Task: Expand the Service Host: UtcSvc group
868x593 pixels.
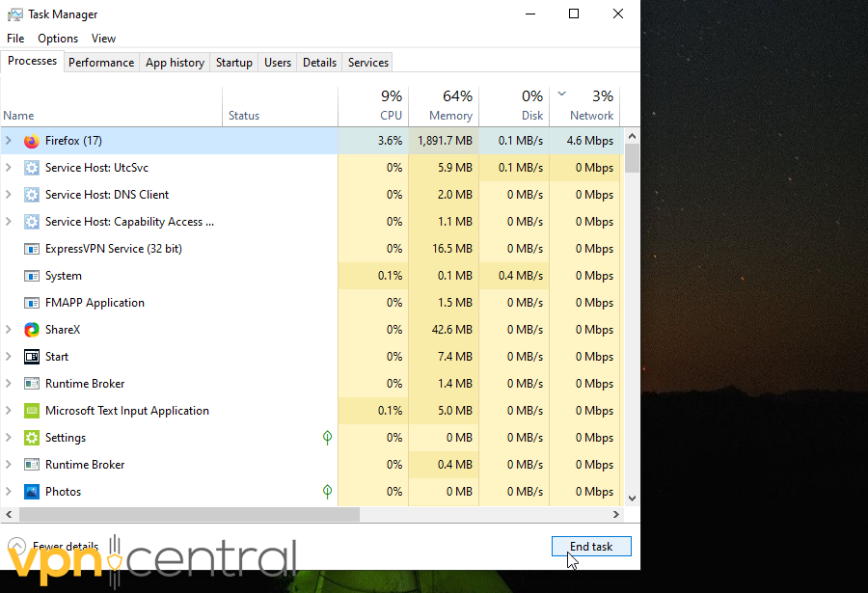Action: click(x=9, y=167)
